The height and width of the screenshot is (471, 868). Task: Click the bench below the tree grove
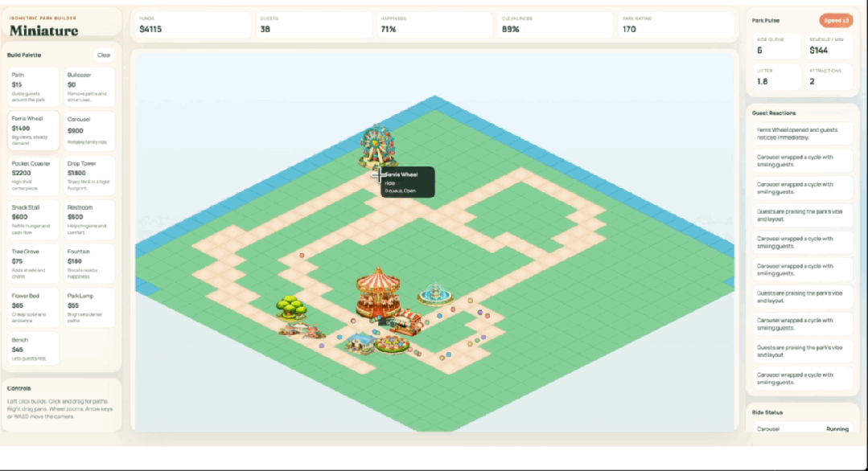[301, 330]
